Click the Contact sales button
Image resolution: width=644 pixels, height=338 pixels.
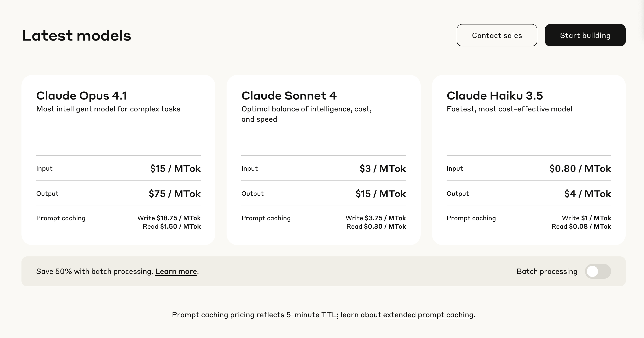coord(497,35)
